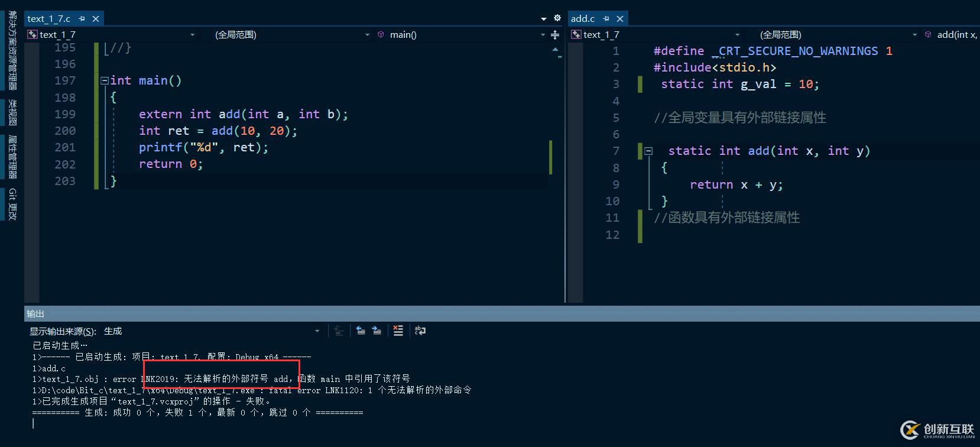Click line number 7 in add.c editor
Screen dimensions: 980x447
(x=616, y=151)
